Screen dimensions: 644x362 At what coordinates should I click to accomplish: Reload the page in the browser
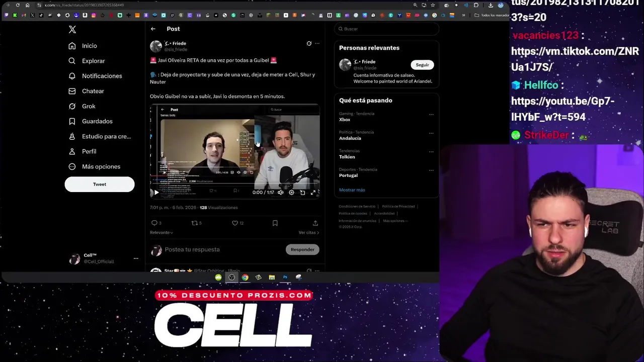pos(18,5)
